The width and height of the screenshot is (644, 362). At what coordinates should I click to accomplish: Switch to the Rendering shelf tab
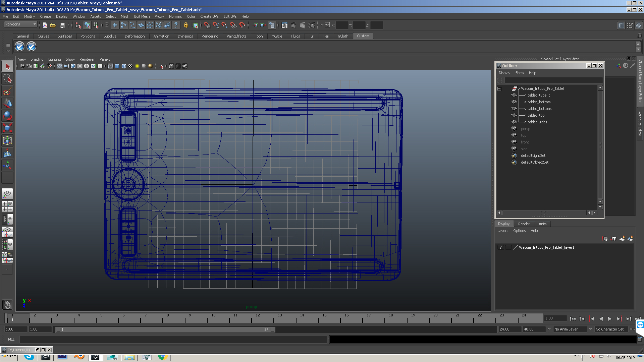(210, 36)
